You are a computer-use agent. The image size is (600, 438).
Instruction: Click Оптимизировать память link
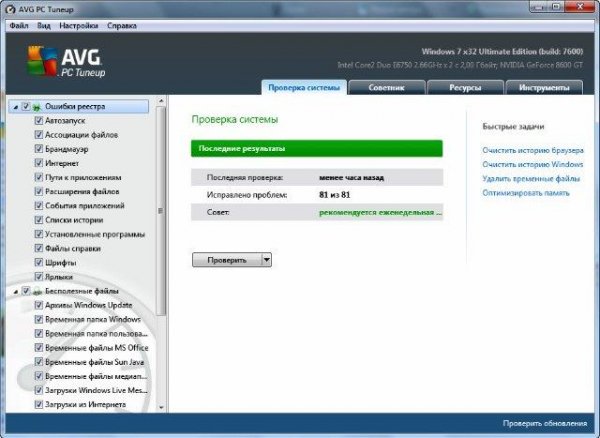526,193
